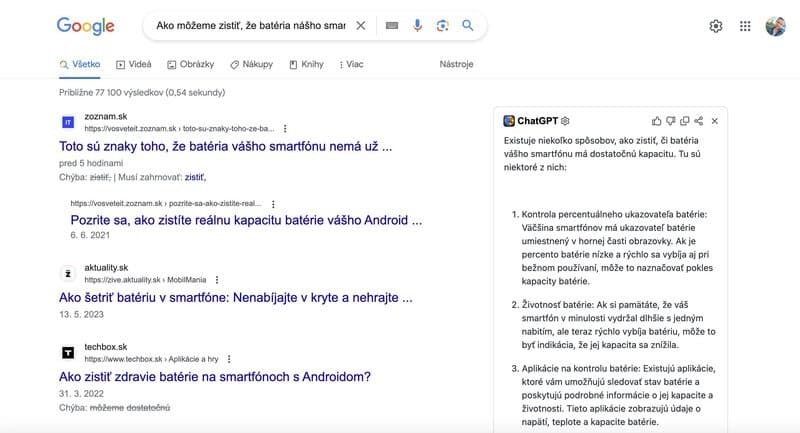The height and width of the screenshot is (433, 800).
Task: Switch to the Nákupy tab
Action: pos(252,64)
